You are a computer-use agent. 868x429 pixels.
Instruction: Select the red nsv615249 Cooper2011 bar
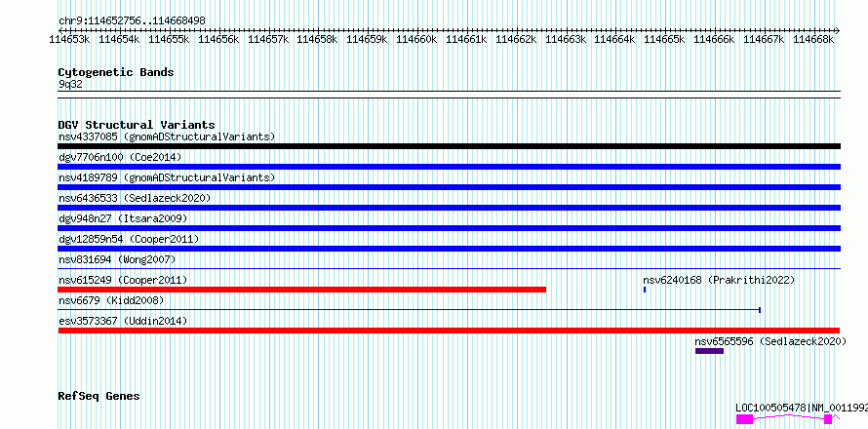[302, 290]
